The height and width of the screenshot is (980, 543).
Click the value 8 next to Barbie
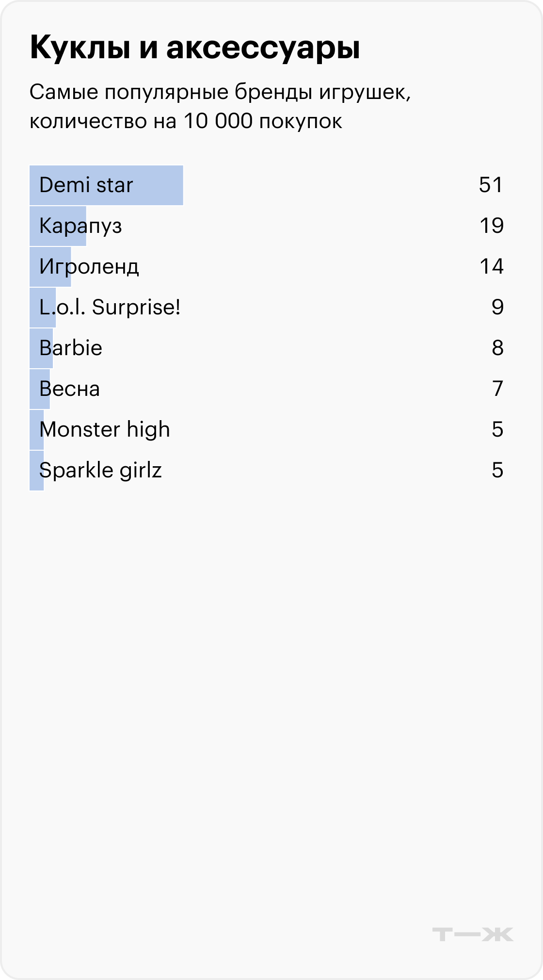[497, 348]
